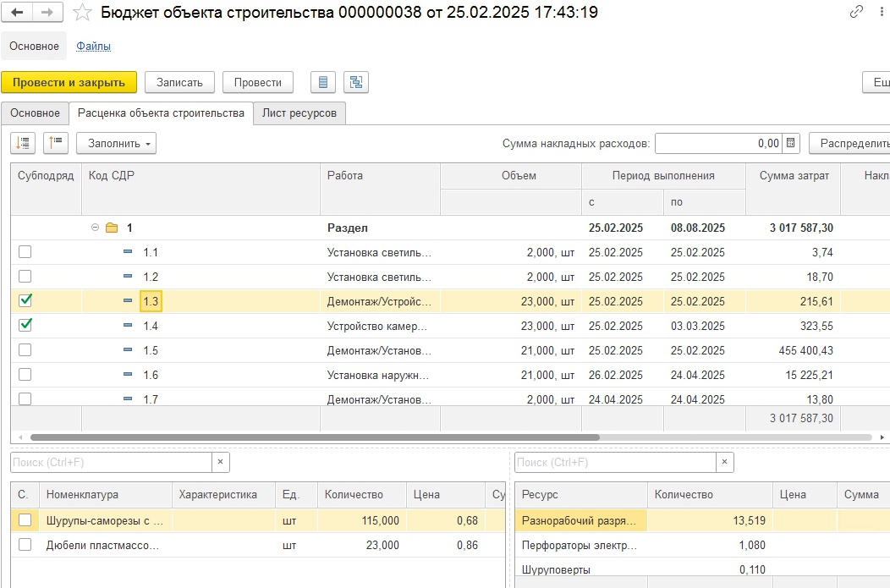
Task: Open the Файлы link
Action: click(93, 46)
